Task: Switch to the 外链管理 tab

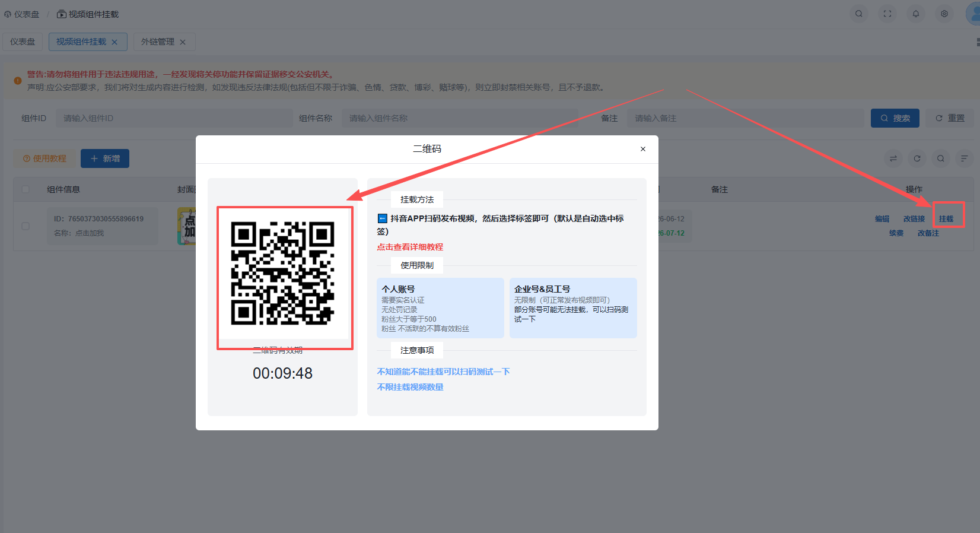Action: click(x=164, y=42)
